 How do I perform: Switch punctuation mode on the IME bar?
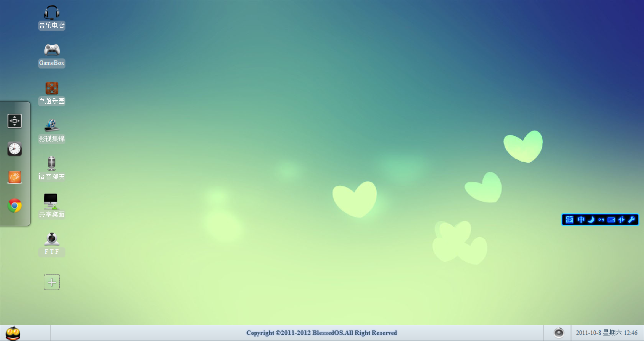601,220
